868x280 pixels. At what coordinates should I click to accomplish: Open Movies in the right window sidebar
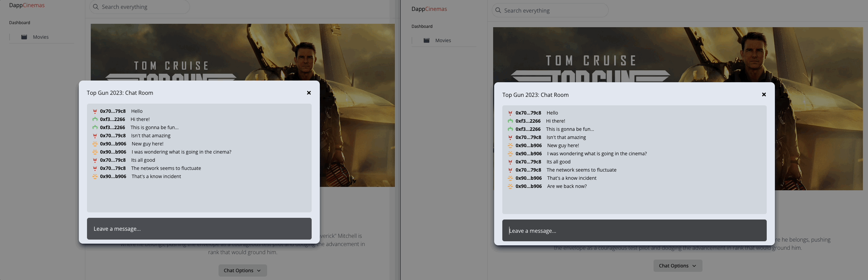click(443, 40)
